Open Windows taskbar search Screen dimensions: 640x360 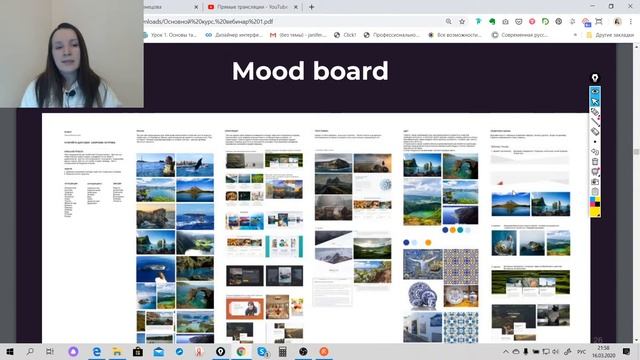pos(30,351)
